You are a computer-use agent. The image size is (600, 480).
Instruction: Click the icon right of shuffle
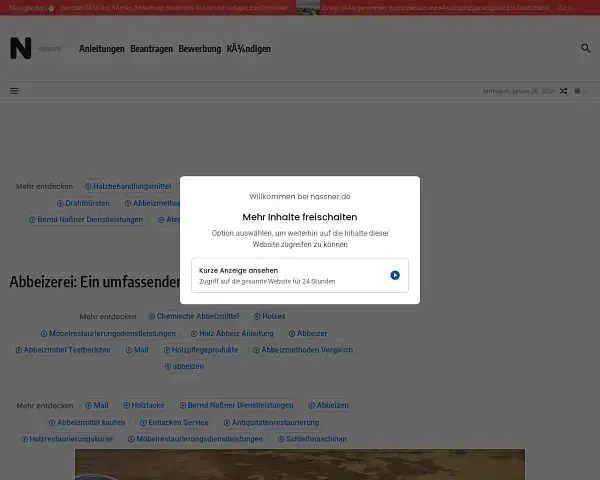[x=577, y=91]
